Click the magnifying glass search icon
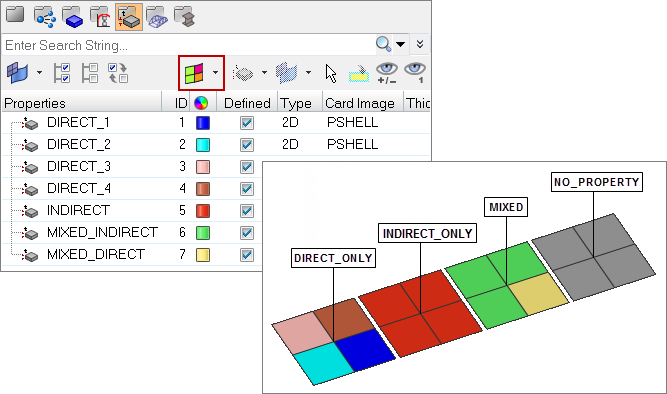This screenshot has width=667, height=394. coord(383,44)
